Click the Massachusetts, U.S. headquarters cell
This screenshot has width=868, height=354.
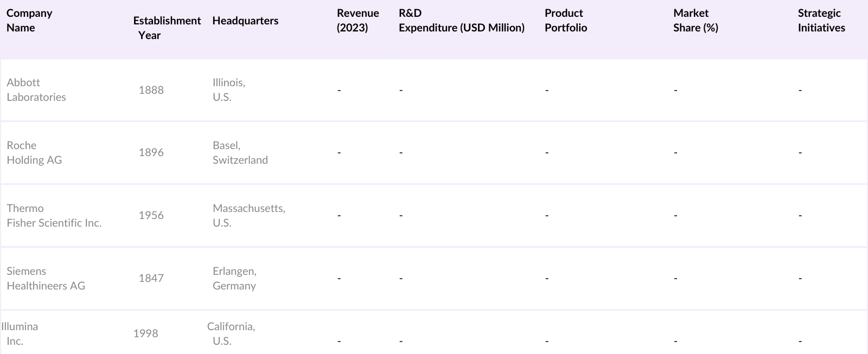click(248, 216)
